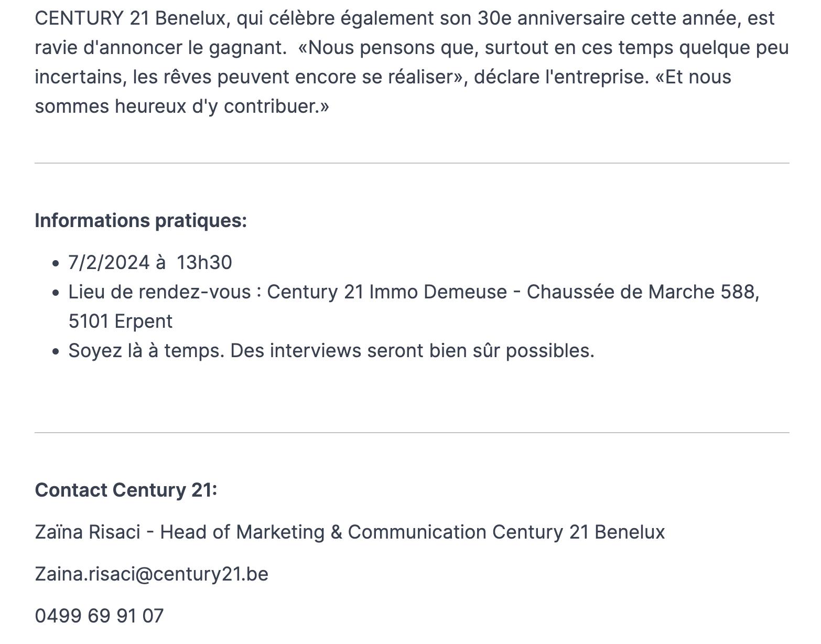This screenshot has height=644, width=821.
Task: Click the divider line above Informations pratiques
Action: pyautogui.click(x=412, y=163)
